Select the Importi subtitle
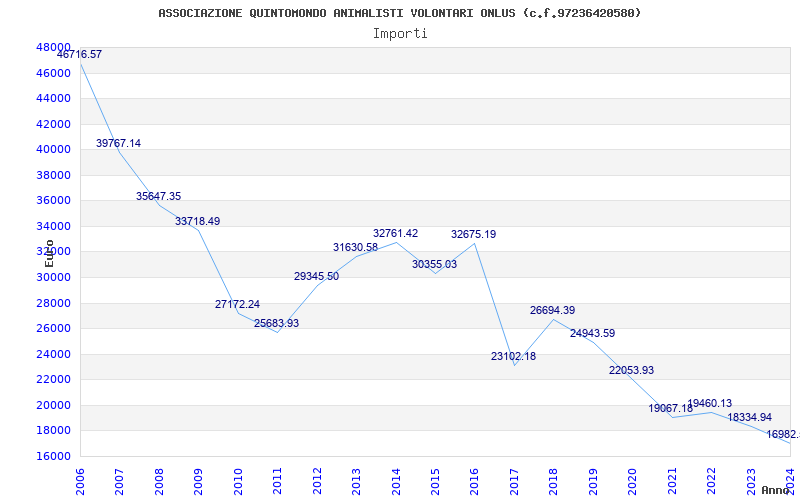This screenshot has width=800, height=500. coord(400,34)
